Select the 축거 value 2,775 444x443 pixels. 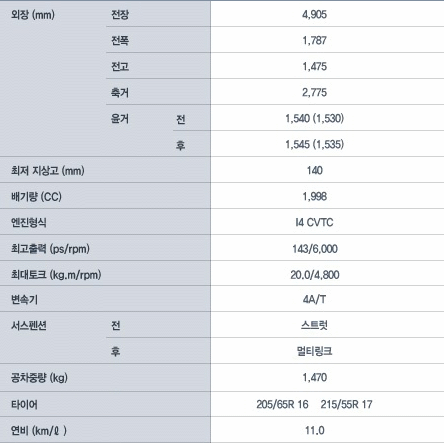coord(314,92)
